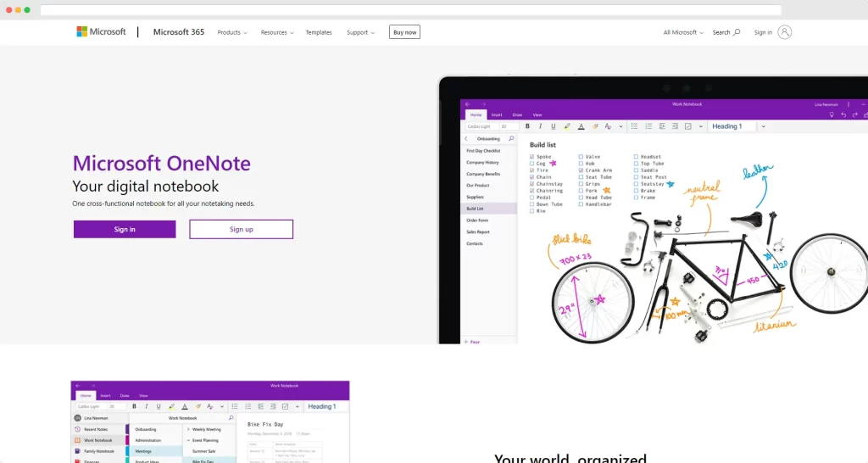Open styles chevron right of Heading 1 in tablet
Screen dimensions: 868x463
coord(764,126)
